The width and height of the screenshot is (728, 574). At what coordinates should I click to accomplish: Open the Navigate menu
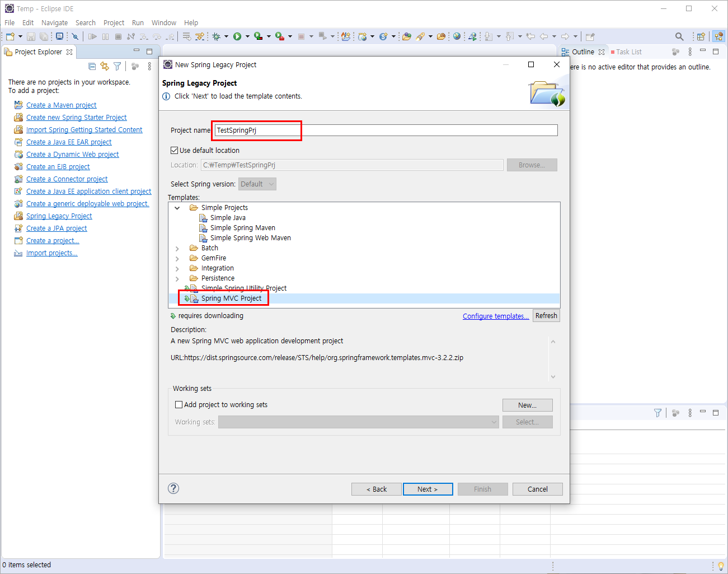(x=54, y=22)
